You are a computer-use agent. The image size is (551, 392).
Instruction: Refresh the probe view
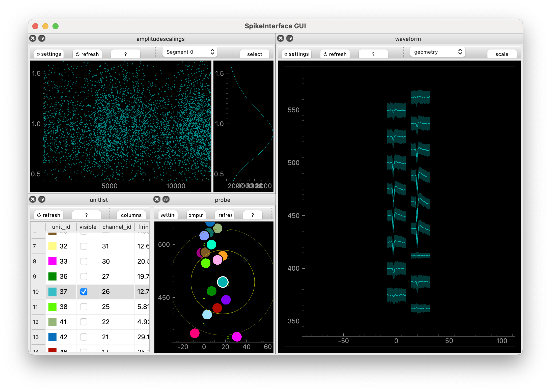225,215
